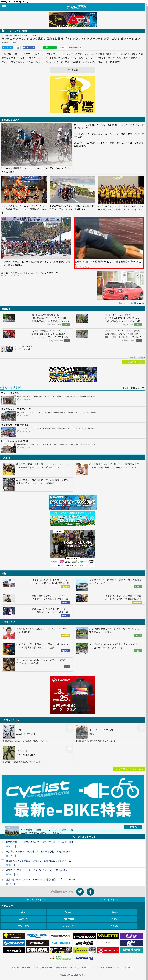
Task: Select イベント category in footer
Action: tap(115, 919)
